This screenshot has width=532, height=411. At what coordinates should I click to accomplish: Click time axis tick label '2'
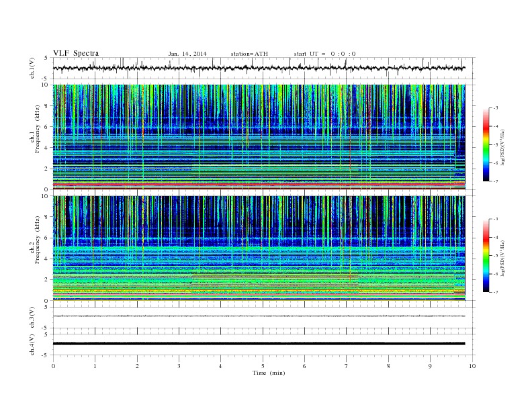pyautogui.click(x=137, y=366)
